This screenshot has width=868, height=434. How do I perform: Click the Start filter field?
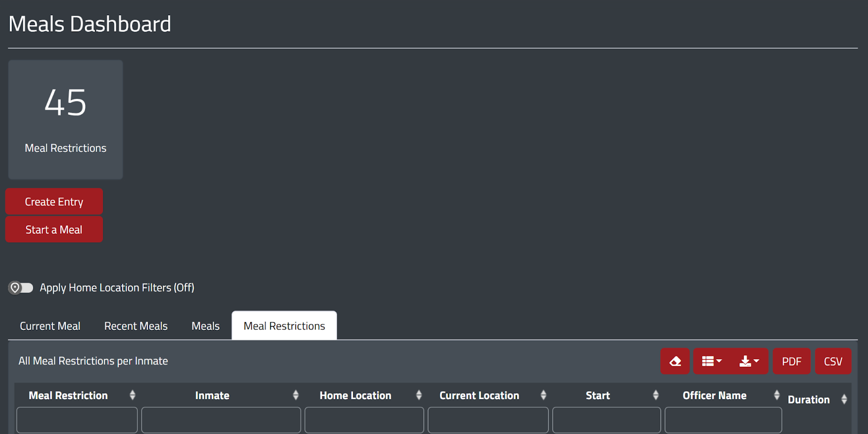click(x=607, y=420)
